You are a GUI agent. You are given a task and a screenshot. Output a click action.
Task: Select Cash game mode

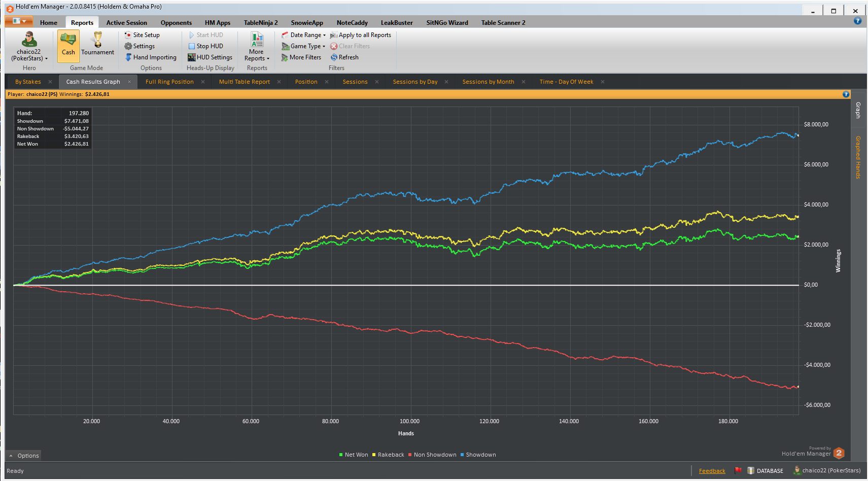click(x=68, y=46)
